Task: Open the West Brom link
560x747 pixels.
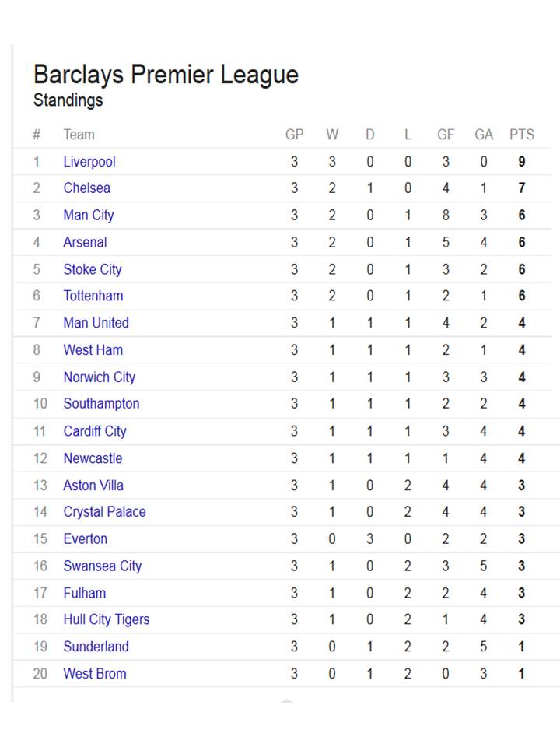Action: point(95,674)
